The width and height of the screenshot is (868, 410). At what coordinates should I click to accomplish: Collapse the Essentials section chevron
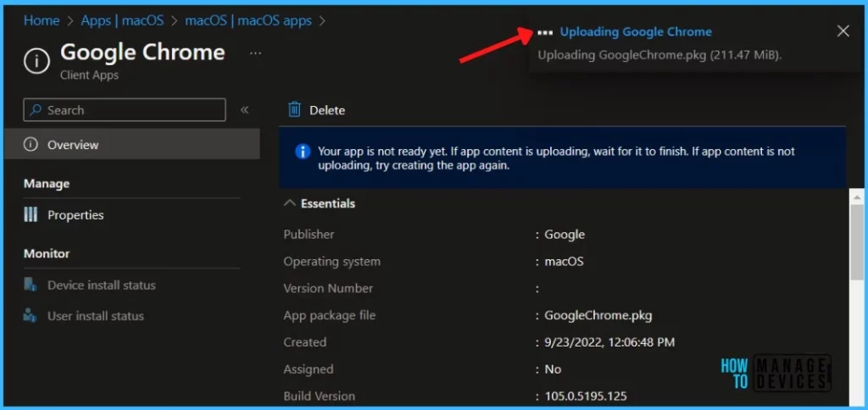tap(290, 203)
